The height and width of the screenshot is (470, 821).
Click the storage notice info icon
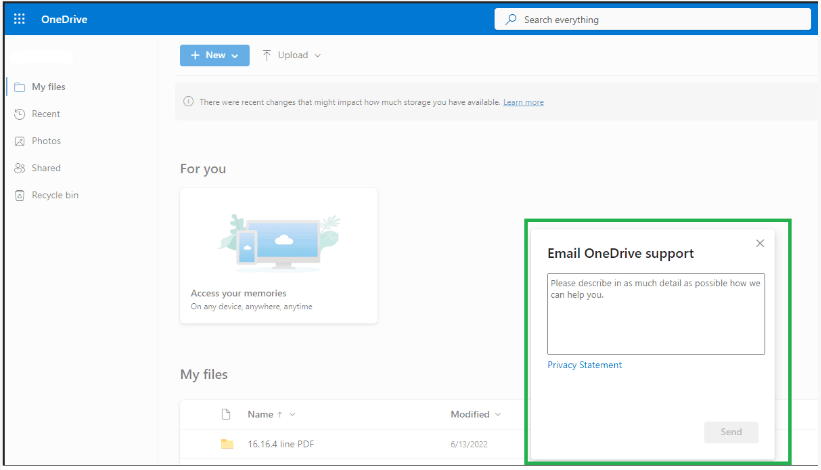(188, 102)
